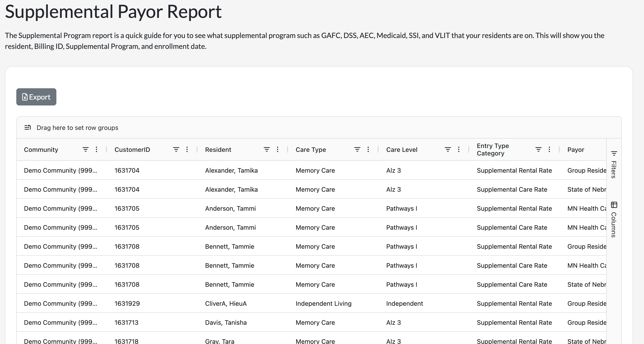Open filter icon for Entry Type Category
The height and width of the screenshot is (344, 644).
click(538, 149)
